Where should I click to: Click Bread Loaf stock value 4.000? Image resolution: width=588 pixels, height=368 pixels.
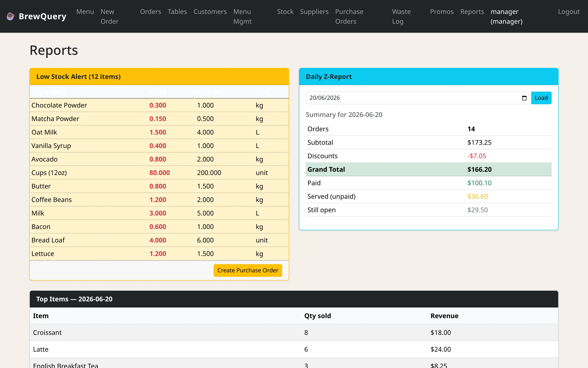(x=158, y=240)
